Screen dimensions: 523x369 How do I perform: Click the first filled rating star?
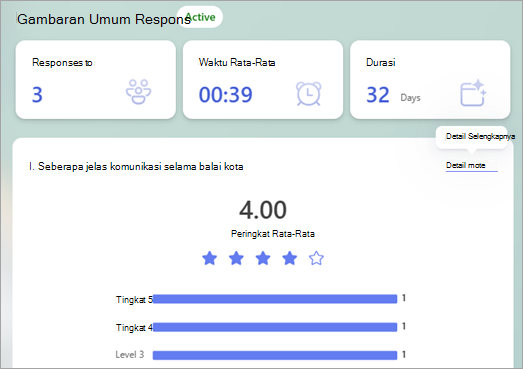tap(209, 258)
